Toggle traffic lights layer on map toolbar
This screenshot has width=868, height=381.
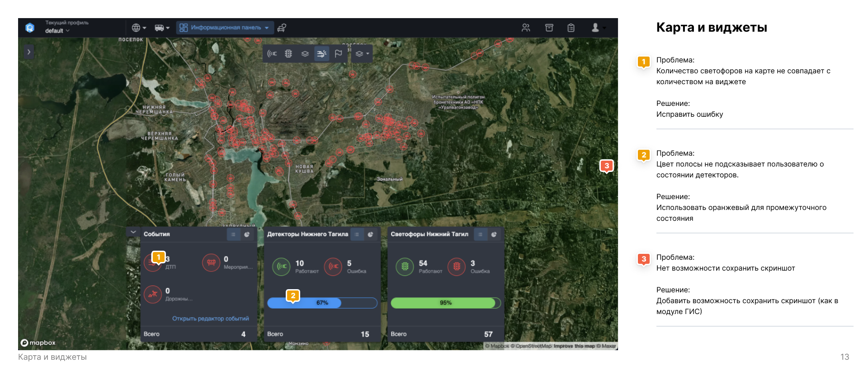point(288,53)
